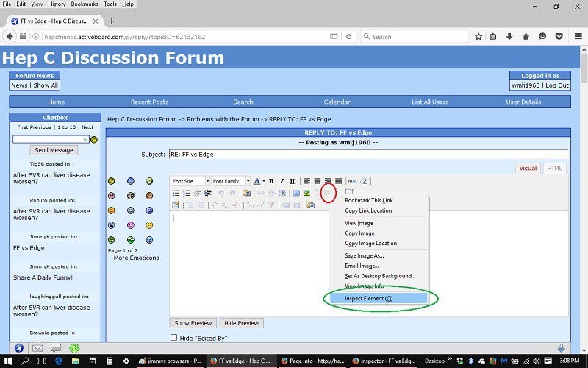
Task: Click the edit HTML source icon
Action: pos(352,181)
